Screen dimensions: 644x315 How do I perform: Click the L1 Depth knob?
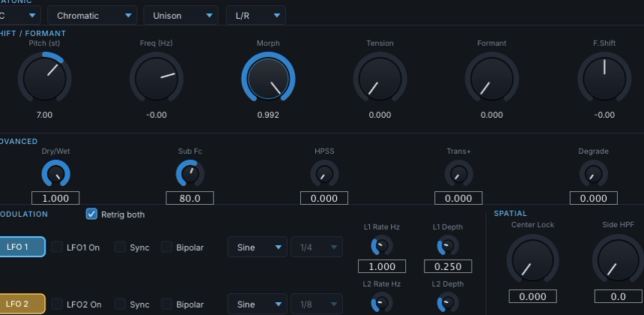click(x=448, y=246)
